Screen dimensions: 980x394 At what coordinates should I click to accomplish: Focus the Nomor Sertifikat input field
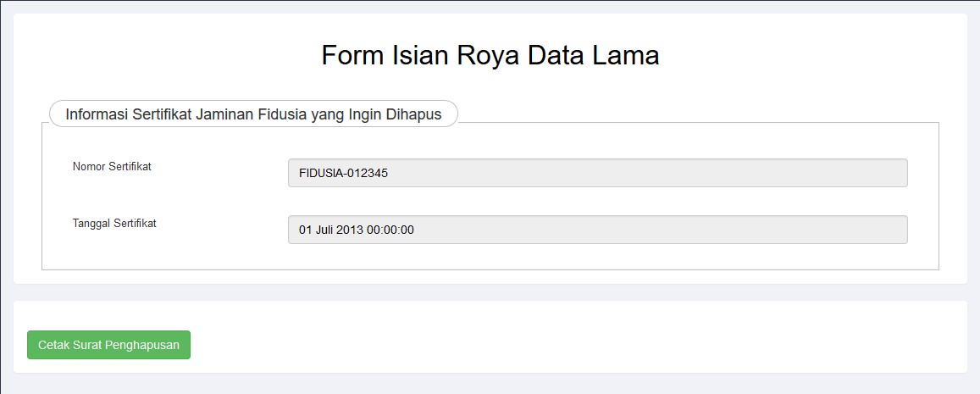597,173
